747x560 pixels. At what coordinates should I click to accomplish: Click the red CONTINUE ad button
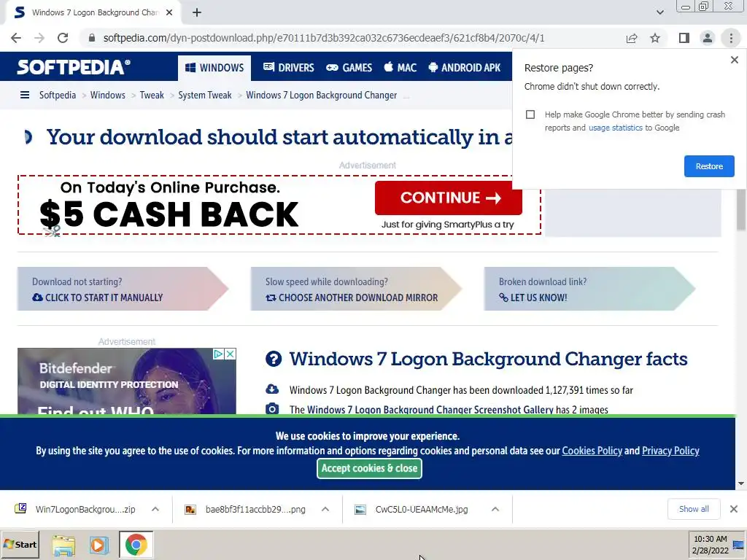tap(449, 198)
